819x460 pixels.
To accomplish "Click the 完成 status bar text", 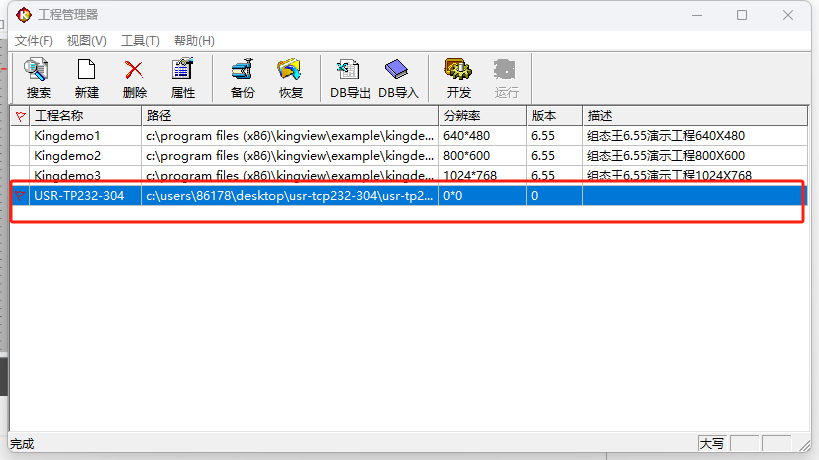I will coord(22,444).
